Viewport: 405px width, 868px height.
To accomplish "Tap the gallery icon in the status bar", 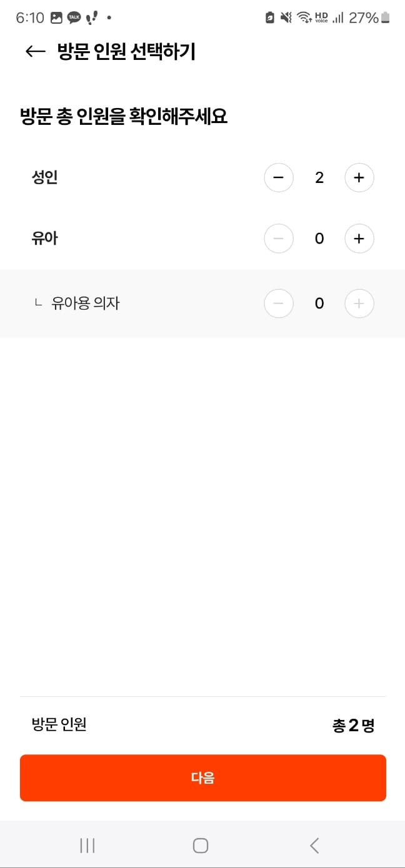I will 56,18.
